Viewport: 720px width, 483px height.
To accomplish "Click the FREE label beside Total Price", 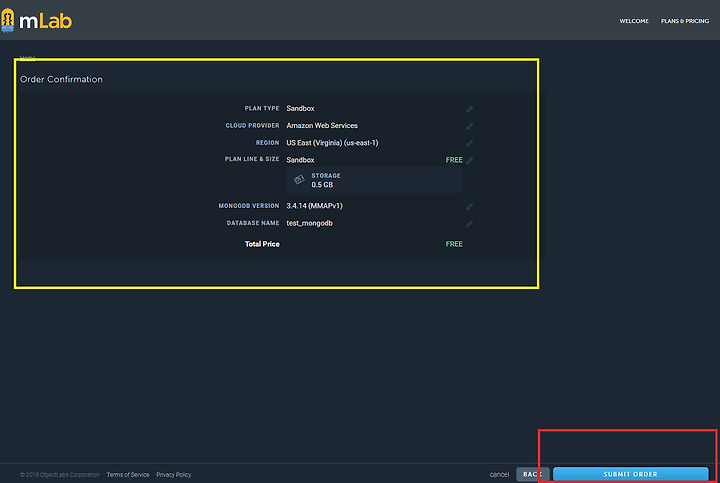I will [454, 244].
